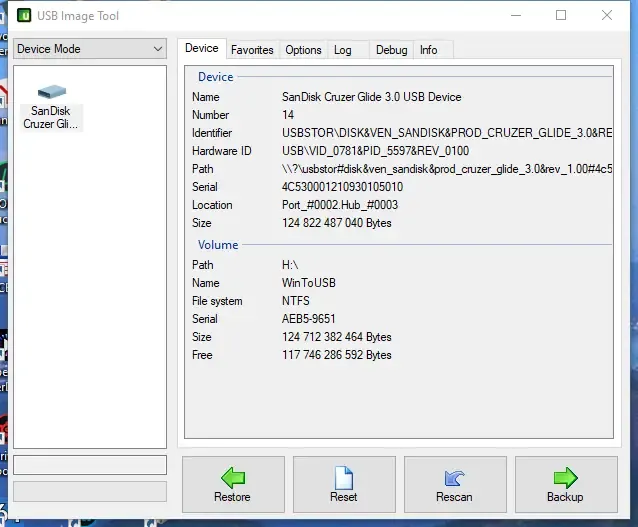The image size is (638, 527).
Task: Click the USB Image Tool app icon
Action: pyautogui.click(x=24, y=15)
